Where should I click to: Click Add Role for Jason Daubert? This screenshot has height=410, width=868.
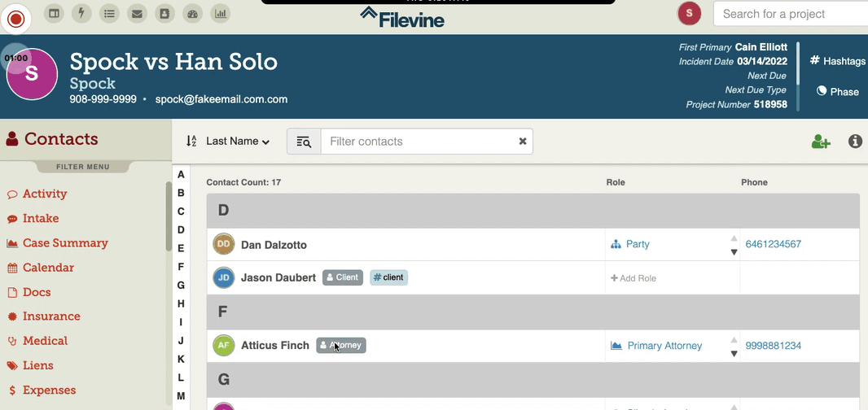coord(633,278)
